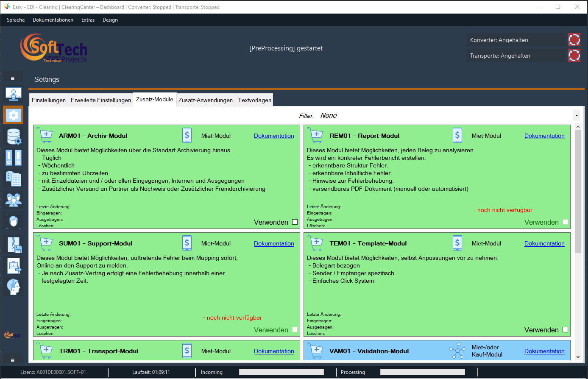Click the TEM01 Template-Modul shopping cart icon
The image size is (588, 379).
(x=315, y=243)
